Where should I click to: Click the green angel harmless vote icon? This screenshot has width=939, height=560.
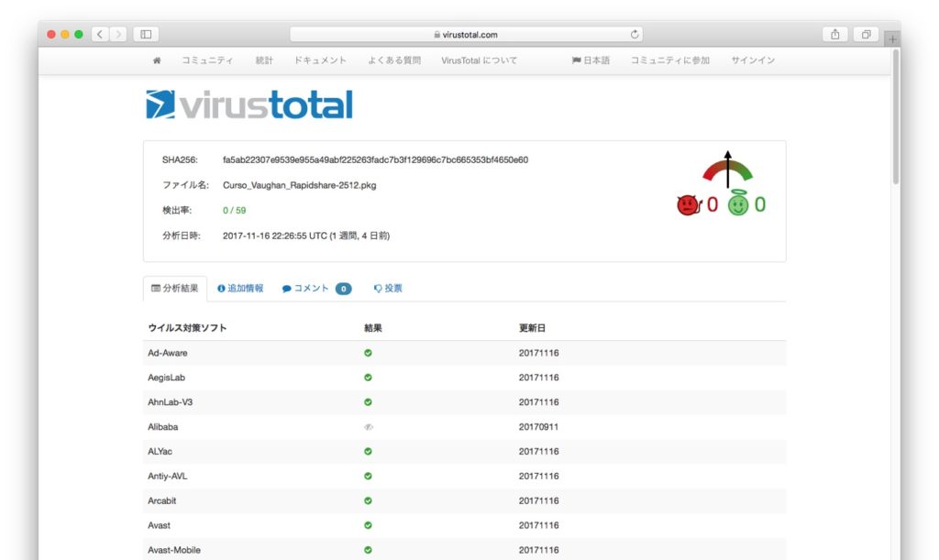pos(738,204)
